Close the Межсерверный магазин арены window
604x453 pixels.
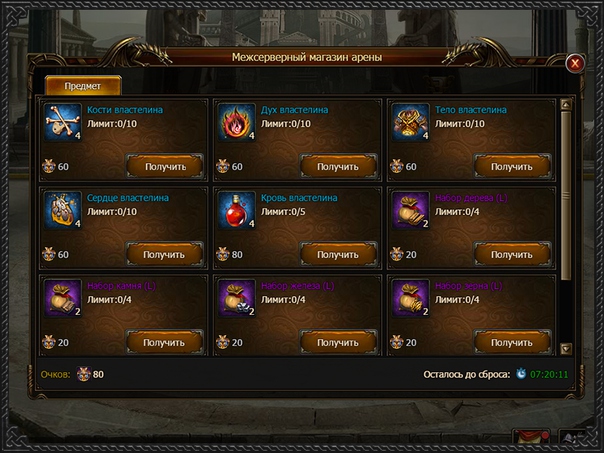tap(575, 63)
